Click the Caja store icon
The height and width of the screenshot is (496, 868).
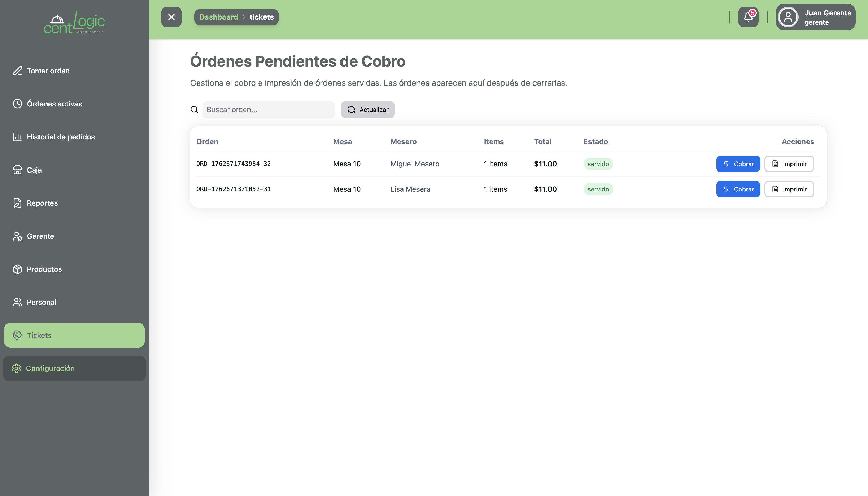[x=17, y=170]
